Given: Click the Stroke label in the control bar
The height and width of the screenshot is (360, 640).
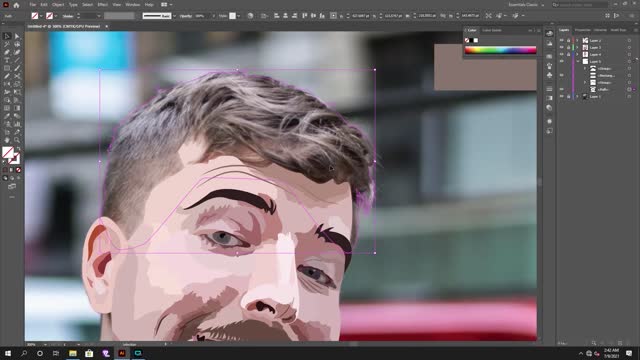Looking at the screenshot, I should pyautogui.click(x=68, y=16).
